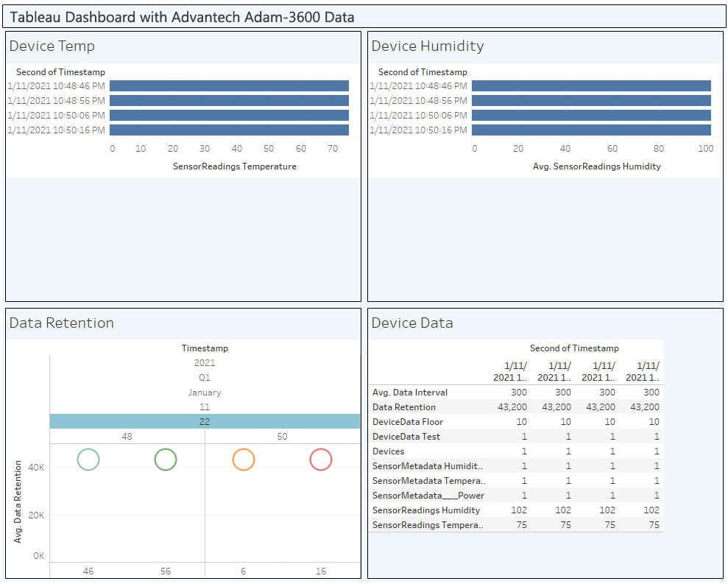This screenshot has width=728, height=584.
Task: Click the second 16 axis label
Action: (321, 571)
